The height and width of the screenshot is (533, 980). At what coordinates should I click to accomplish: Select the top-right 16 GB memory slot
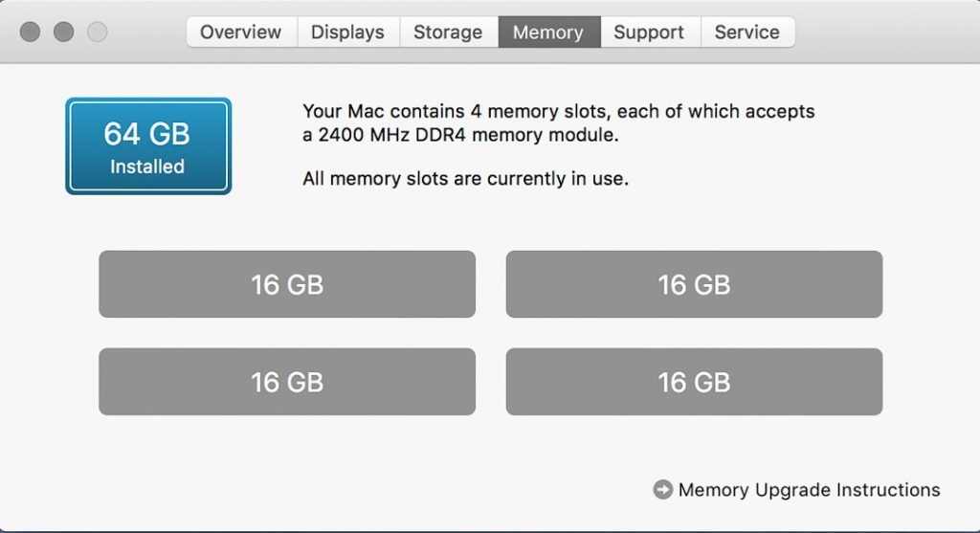point(694,284)
